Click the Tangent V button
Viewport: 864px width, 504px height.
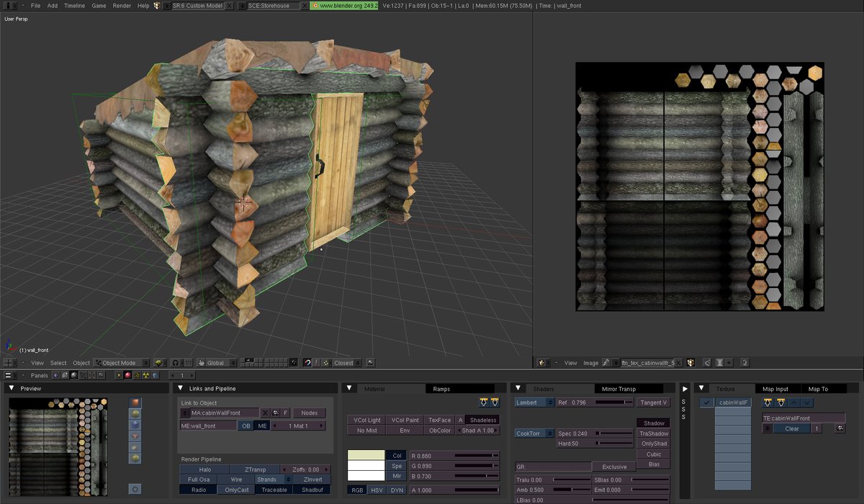[x=654, y=402]
